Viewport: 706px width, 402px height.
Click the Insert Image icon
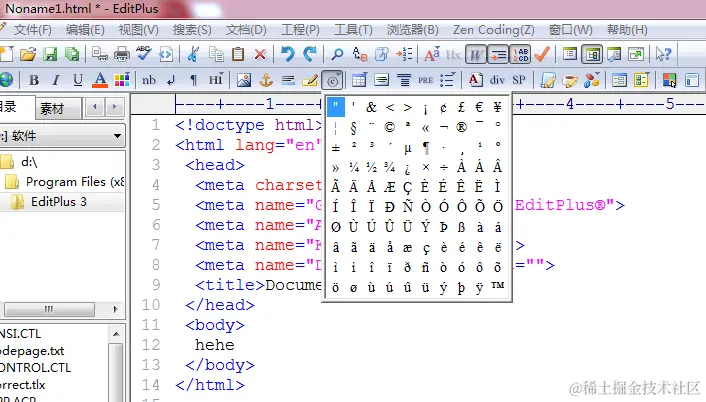[x=244, y=81]
